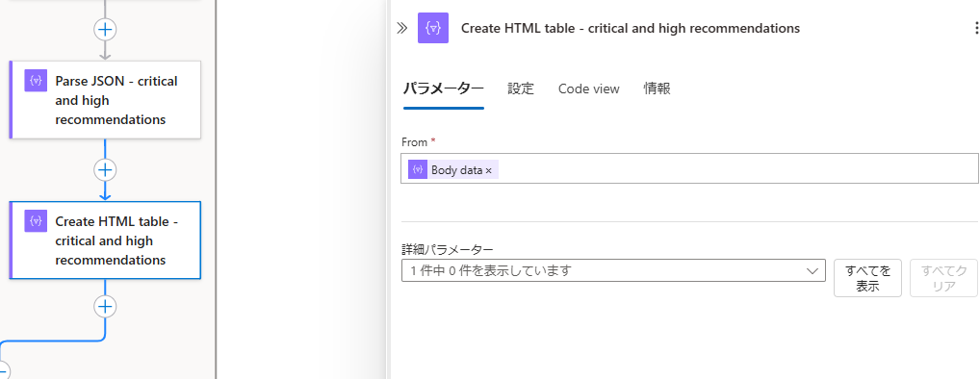Image resolution: width=980 pixels, height=379 pixels.
Task: Insert step between Parse JSON and Create HTML table
Action: [x=105, y=170]
